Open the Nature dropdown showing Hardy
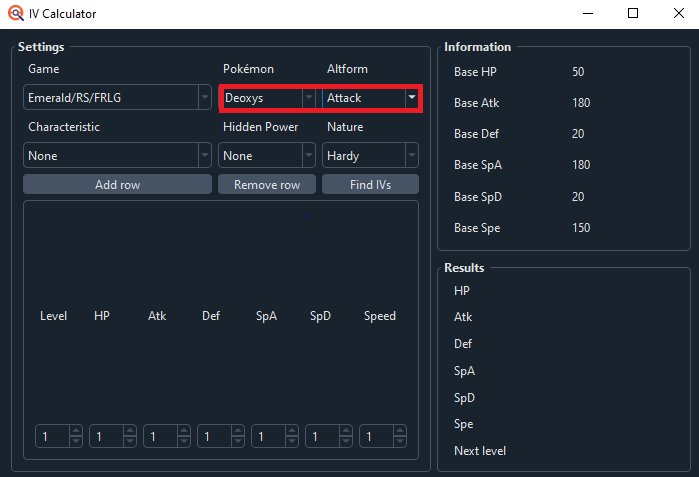 pos(370,155)
